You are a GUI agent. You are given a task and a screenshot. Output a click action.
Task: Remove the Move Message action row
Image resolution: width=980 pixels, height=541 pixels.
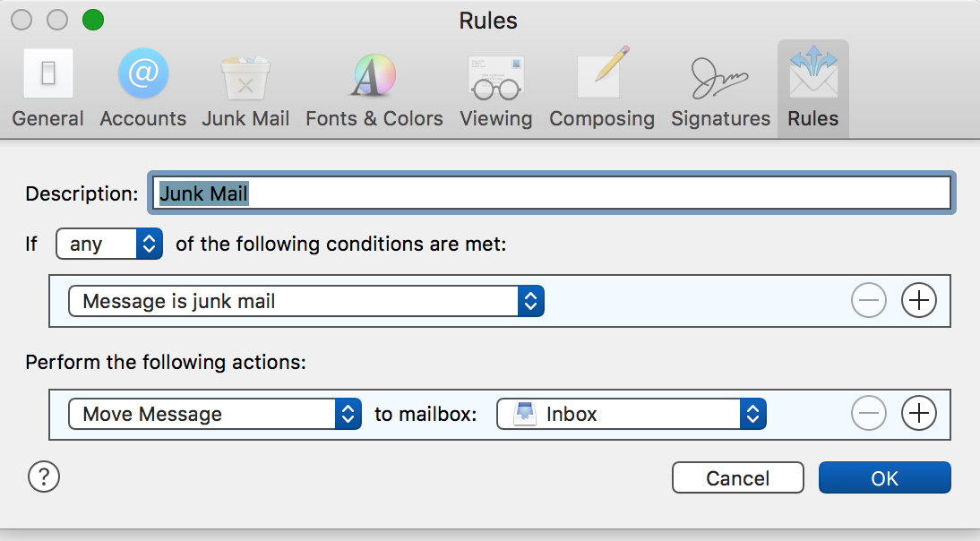coord(869,413)
